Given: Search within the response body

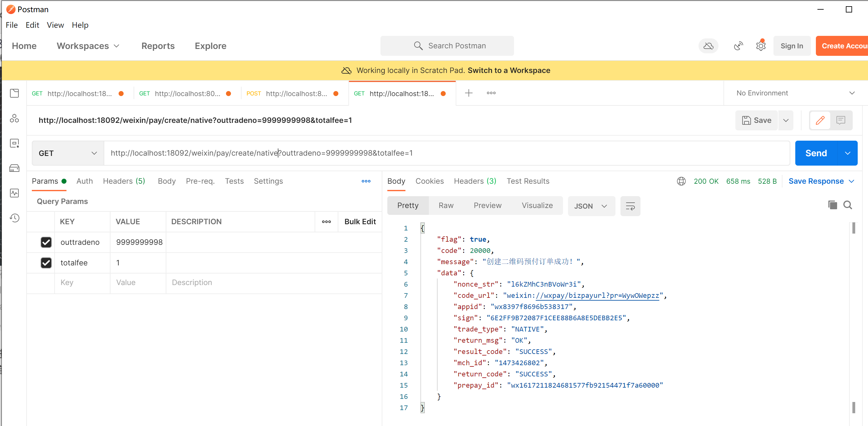Looking at the screenshot, I should click(847, 205).
